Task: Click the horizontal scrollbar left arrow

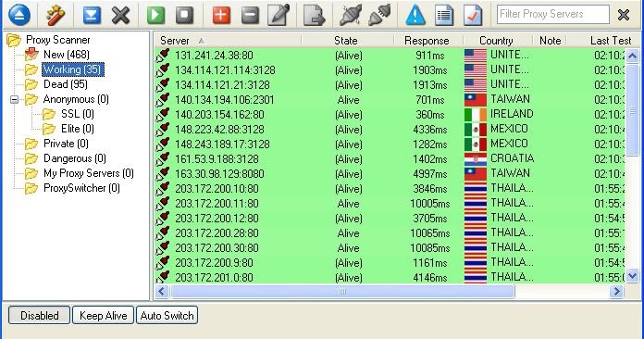Action: click(161, 292)
